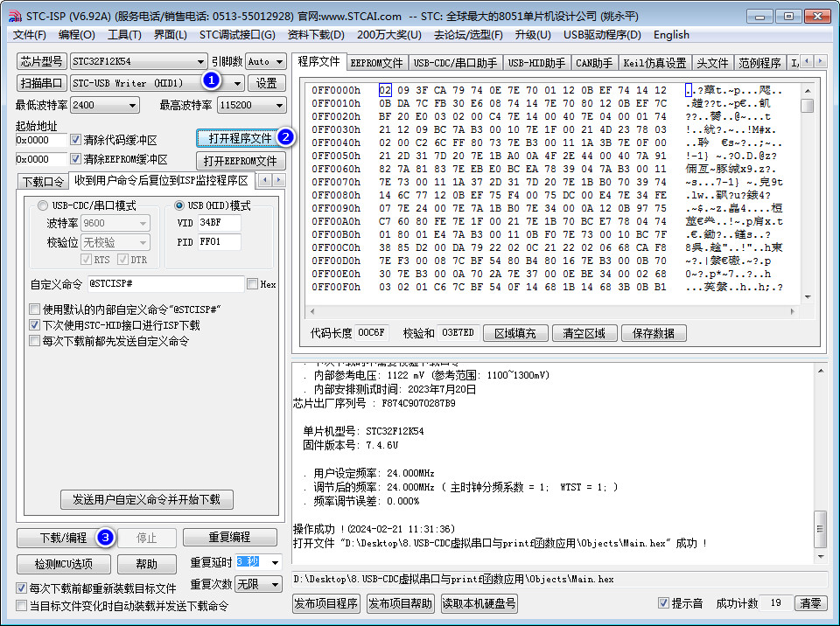Toggle 清除EEPROM缓冲区 checkbox

[75, 160]
